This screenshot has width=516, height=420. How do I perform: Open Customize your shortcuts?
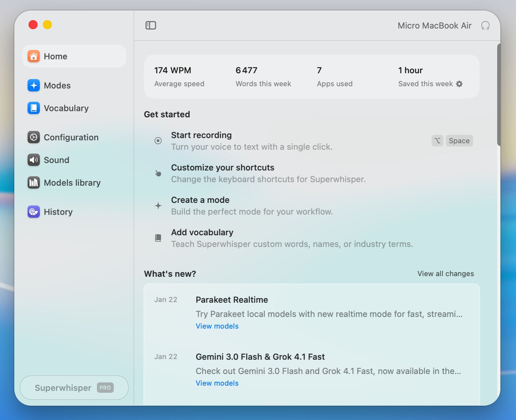pyautogui.click(x=222, y=168)
